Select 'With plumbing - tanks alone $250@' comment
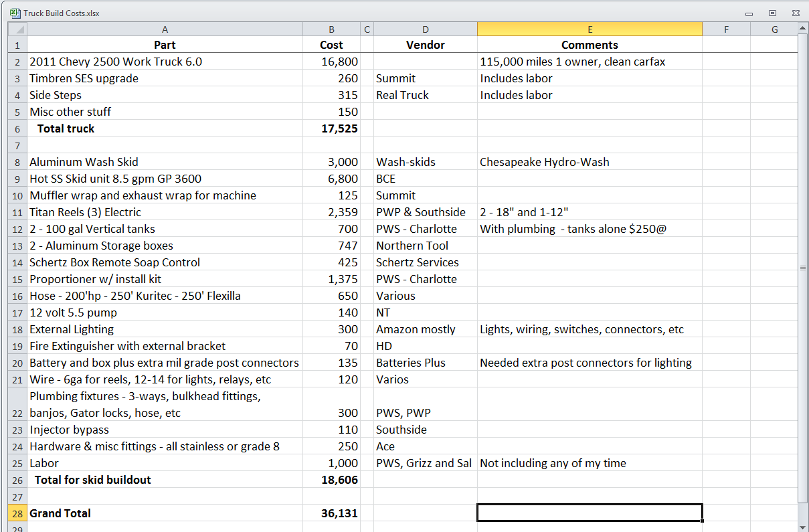Viewport: 809px width, 532px height. (590, 229)
